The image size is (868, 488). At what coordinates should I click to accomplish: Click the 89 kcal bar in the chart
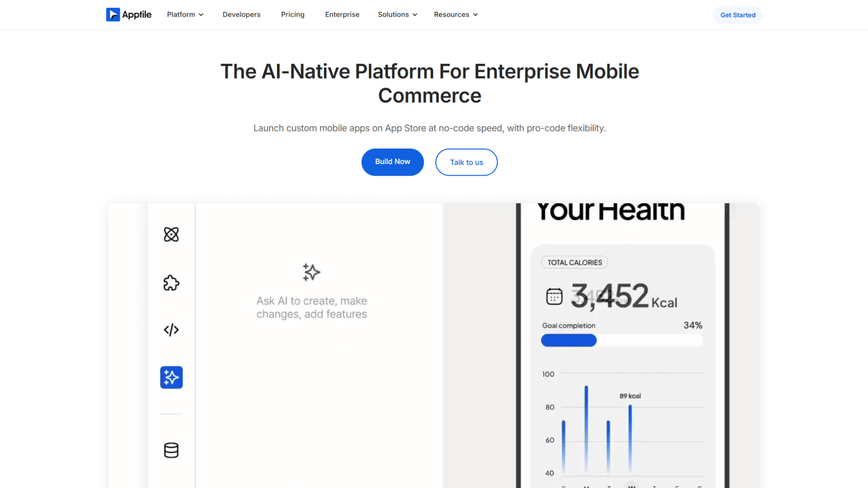pyautogui.click(x=630, y=437)
